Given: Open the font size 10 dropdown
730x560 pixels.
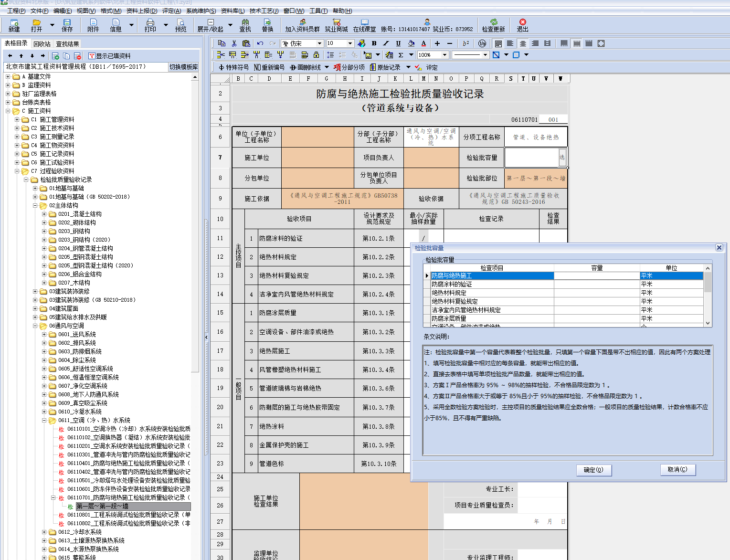Looking at the screenshot, I should pyautogui.click(x=350, y=43).
